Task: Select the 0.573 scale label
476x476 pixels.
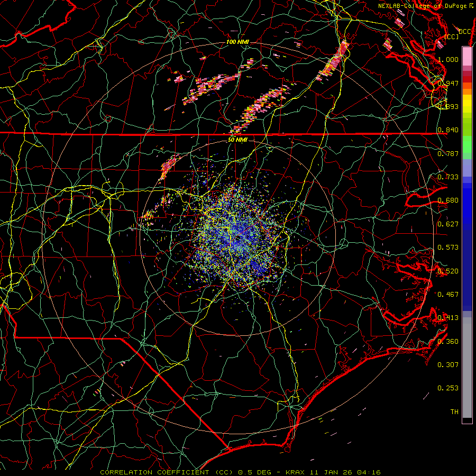Action: (448, 248)
